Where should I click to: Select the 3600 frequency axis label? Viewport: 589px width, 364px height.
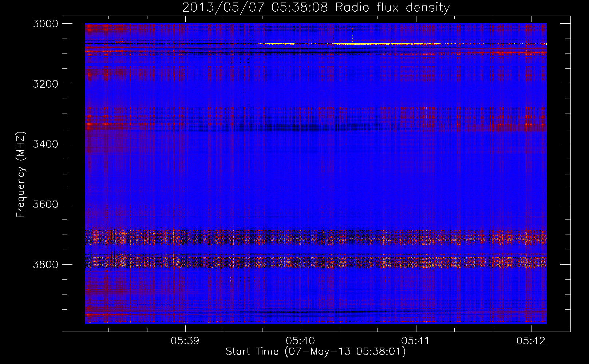tap(46, 204)
